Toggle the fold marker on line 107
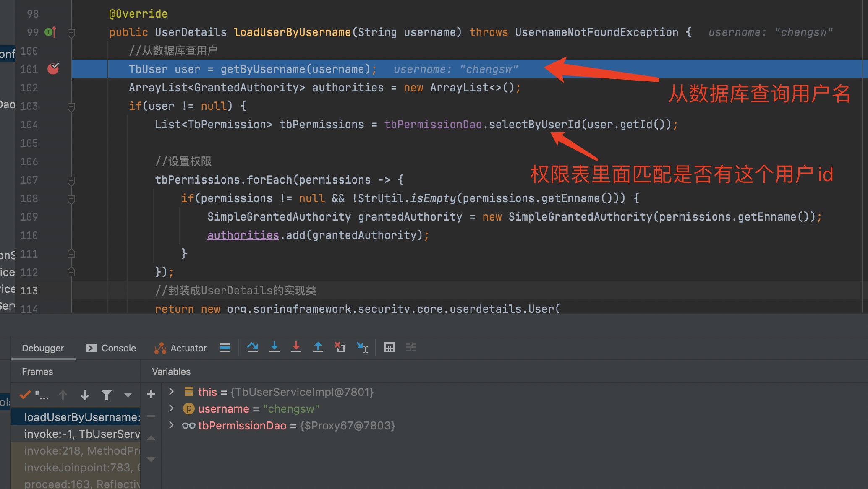Viewport: 868px width, 489px height. pos(71,180)
